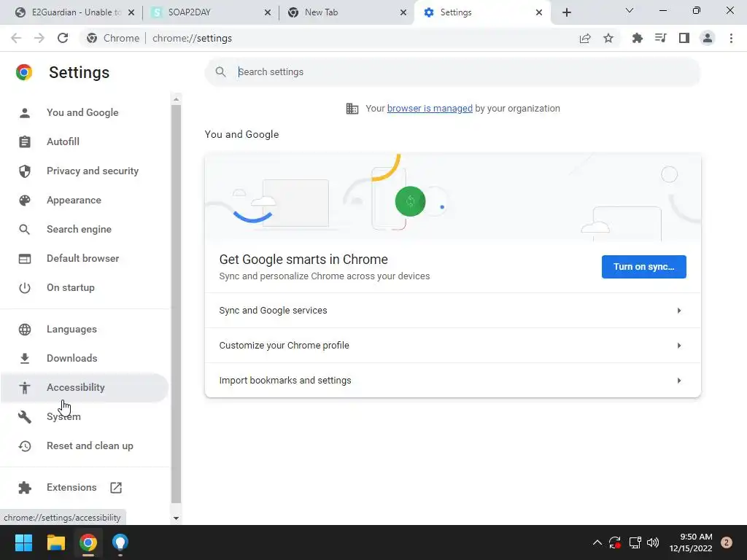The height and width of the screenshot is (560, 747).
Task: Click the Autofill clipboard icon
Action: [25, 142]
